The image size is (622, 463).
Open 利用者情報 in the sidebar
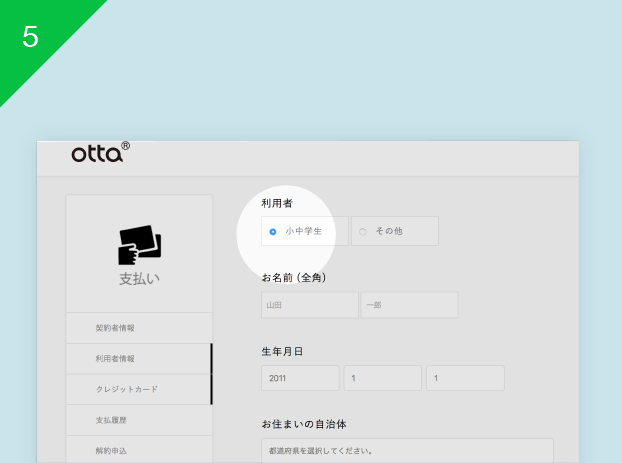click(139, 359)
